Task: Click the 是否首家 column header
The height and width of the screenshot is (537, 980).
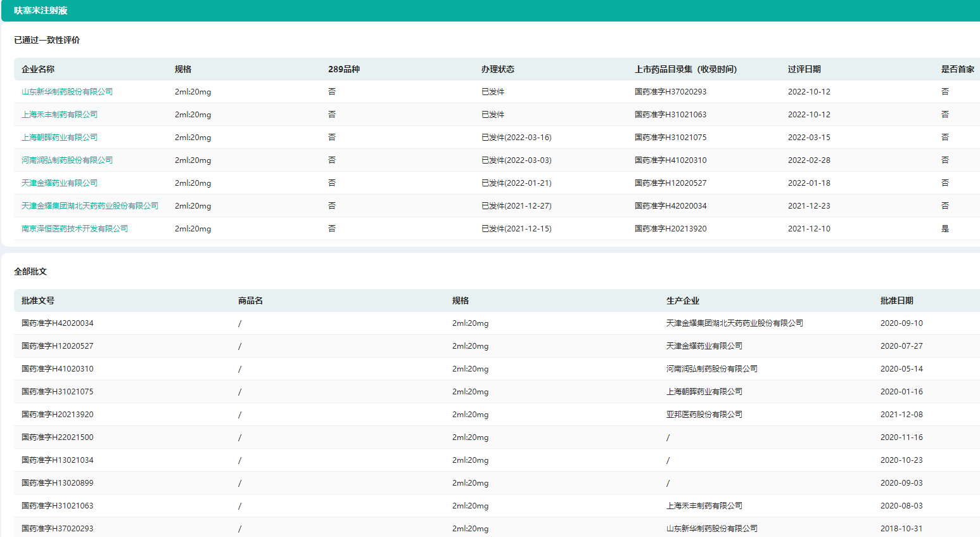Action: (x=957, y=69)
